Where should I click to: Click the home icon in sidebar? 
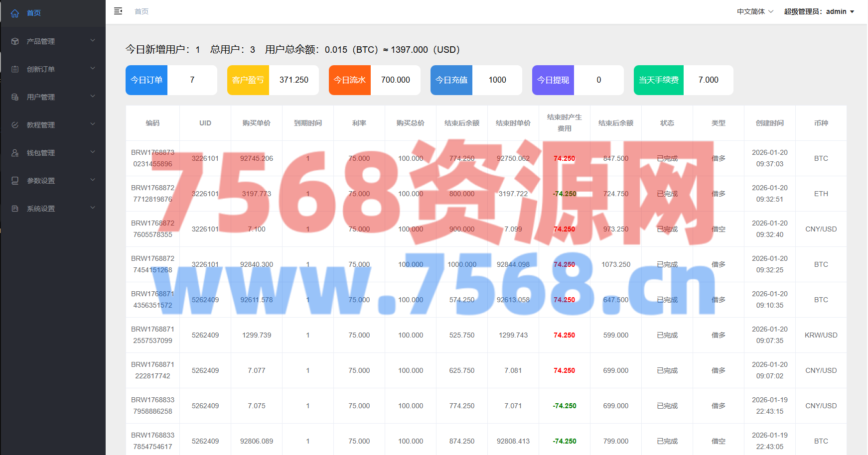15,13
